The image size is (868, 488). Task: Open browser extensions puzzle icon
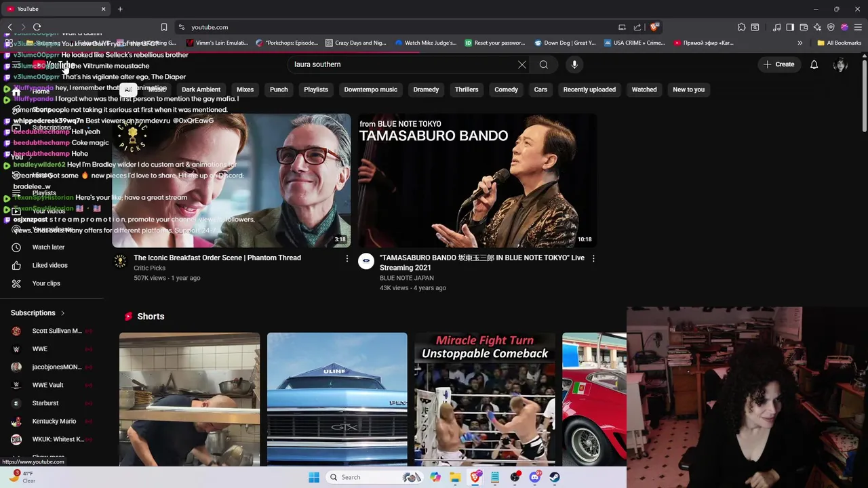tap(741, 27)
